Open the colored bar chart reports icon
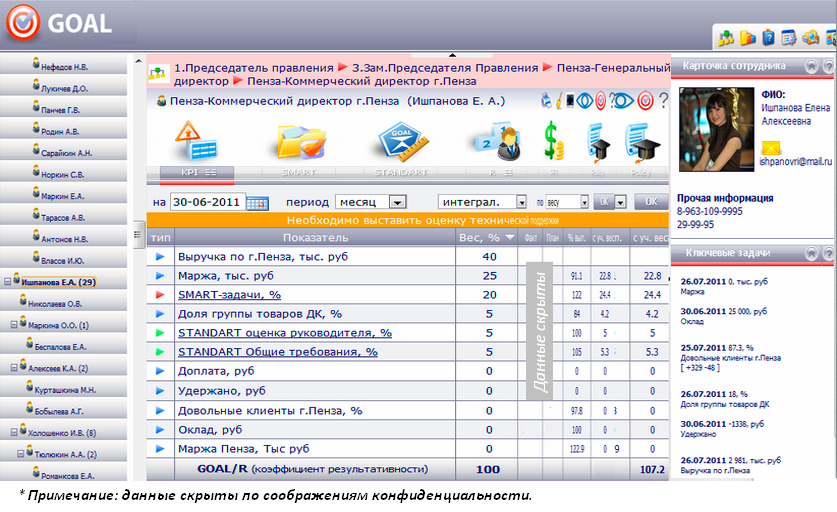Screen dimensions: 837x512 point(748,37)
